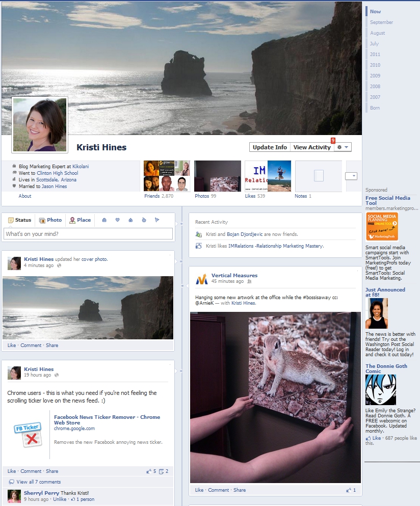Screen dimensions: 420x506
Task: Open Free Social Media Tool ad
Action: (388, 200)
